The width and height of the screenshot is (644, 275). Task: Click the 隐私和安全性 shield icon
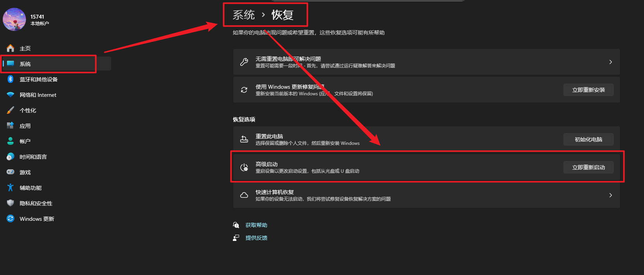coord(10,203)
